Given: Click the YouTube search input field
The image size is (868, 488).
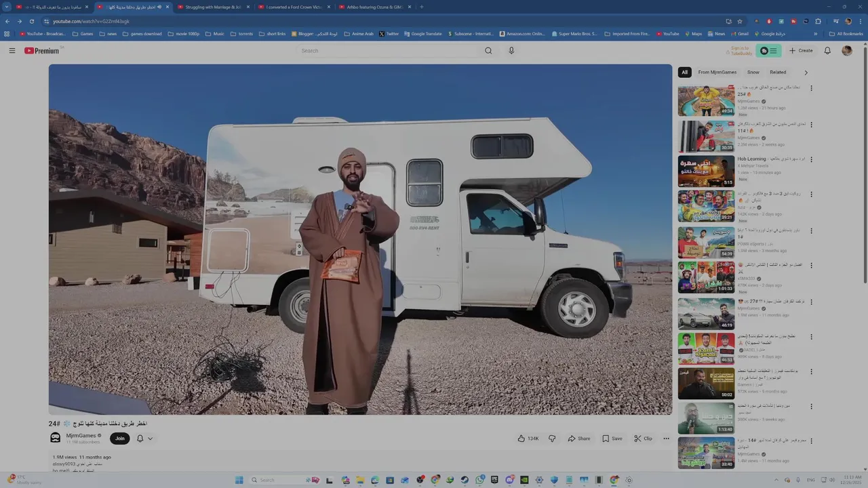Looking at the screenshot, I should click(x=387, y=51).
